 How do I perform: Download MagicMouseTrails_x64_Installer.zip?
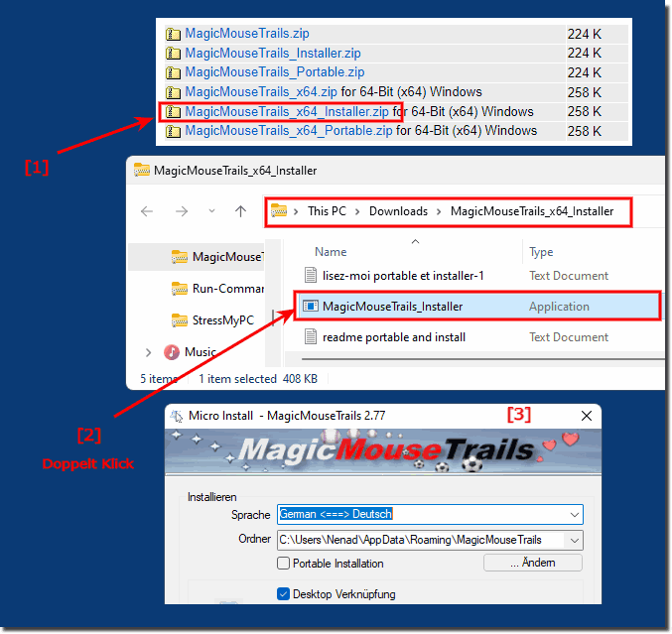point(287,112)
